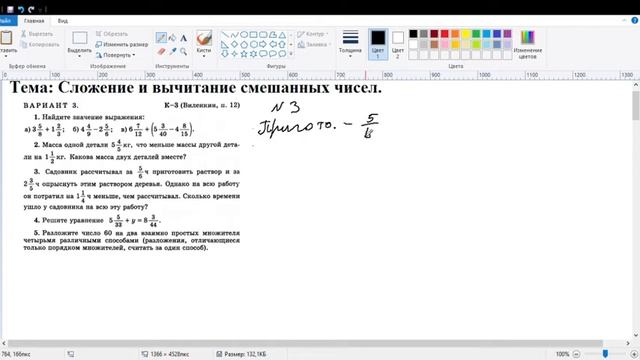Viewport: 640px width, 360px height.
Task: Click the Redo arrow in title bar
Action: 31,9
